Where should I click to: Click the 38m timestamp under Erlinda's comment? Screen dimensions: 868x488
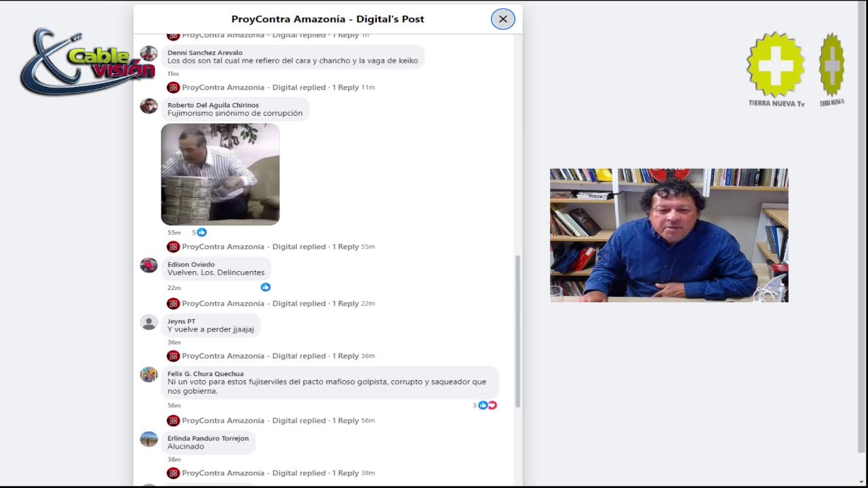point(174,460)
